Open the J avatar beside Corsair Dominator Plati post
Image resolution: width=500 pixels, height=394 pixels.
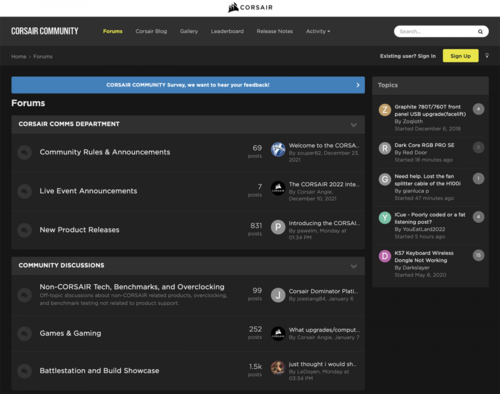(278, 295)
